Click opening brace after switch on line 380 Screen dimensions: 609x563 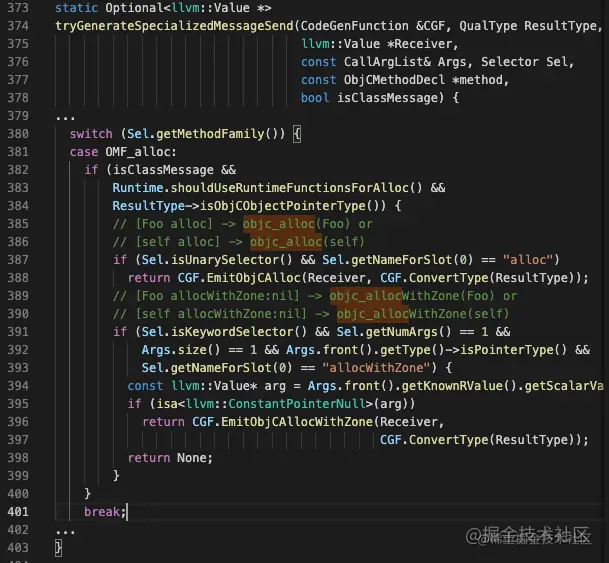click(x=297, y=134)
